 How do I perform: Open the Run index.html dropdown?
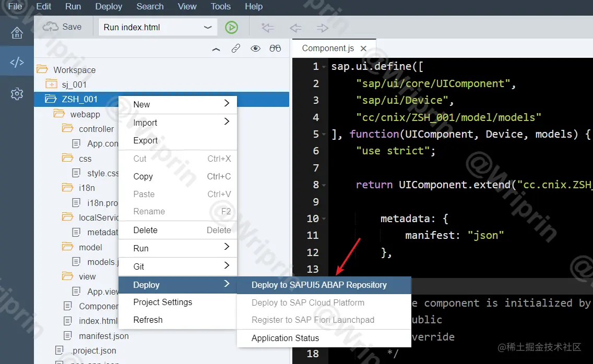208,27
